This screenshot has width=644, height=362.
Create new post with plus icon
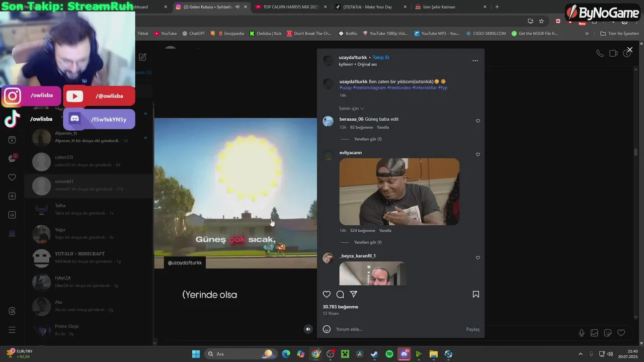[x=12, y=196]
